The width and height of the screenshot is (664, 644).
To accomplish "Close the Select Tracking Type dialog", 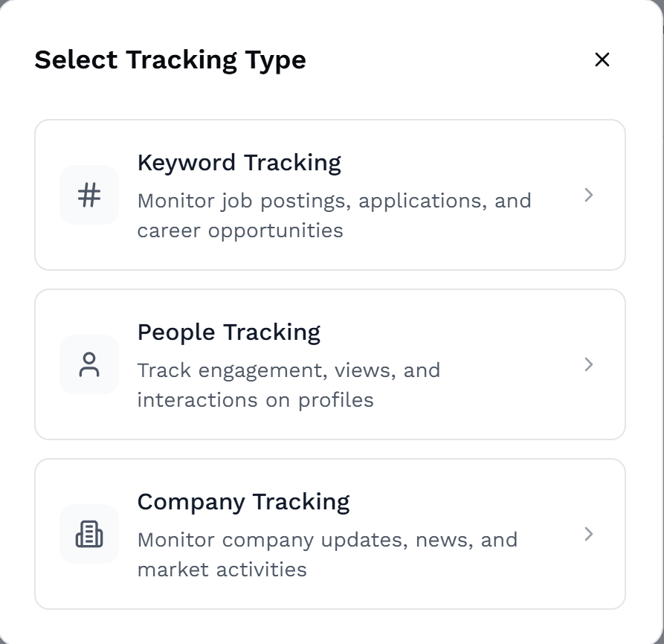I will [602, 59].
